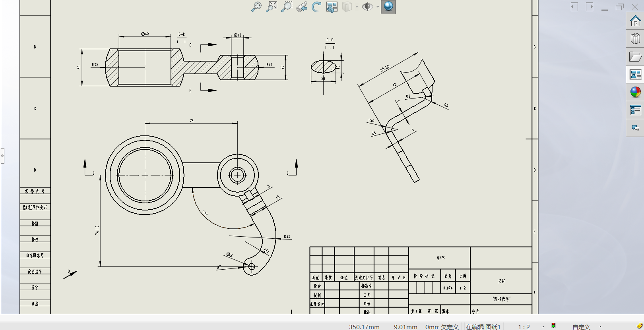
Task: Open the unit system arrow beside 自定义
Action: (600, 326)
